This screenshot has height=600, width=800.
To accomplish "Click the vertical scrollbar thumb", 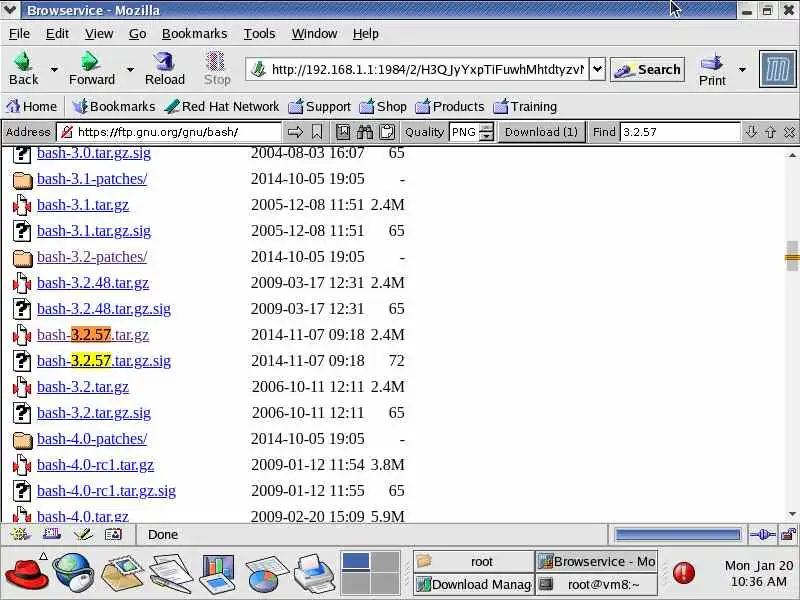I will click(792, 258).
